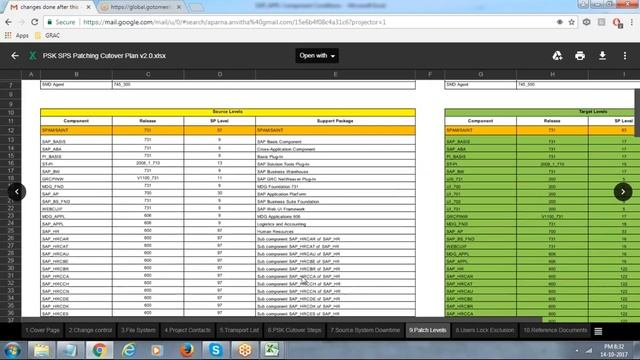Click the 'Logistics and Accounting' cell

pos(335,224)
